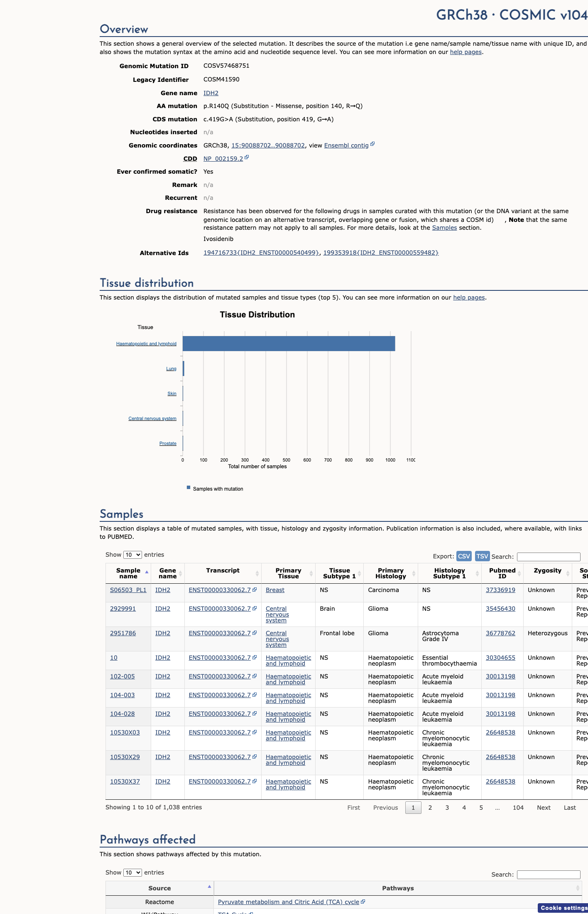Export samples as CSV
The image size is (588, 914).
tap(464, 556)
